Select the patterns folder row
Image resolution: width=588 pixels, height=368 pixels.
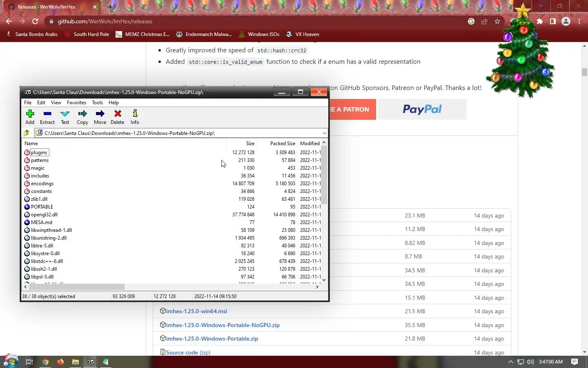(x=171, y=160)
